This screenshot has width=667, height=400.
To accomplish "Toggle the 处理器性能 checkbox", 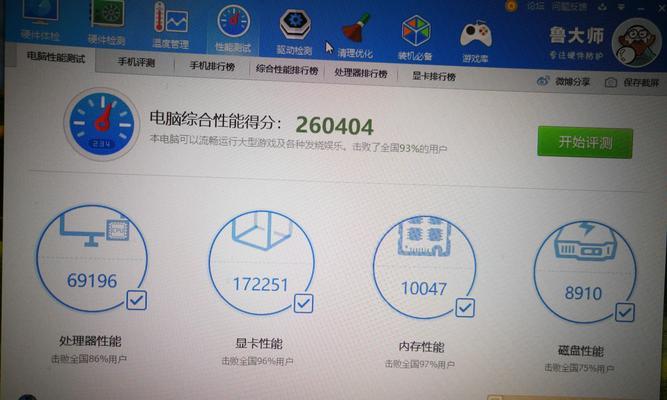I will pyautogui.click(x=137, y=300).
